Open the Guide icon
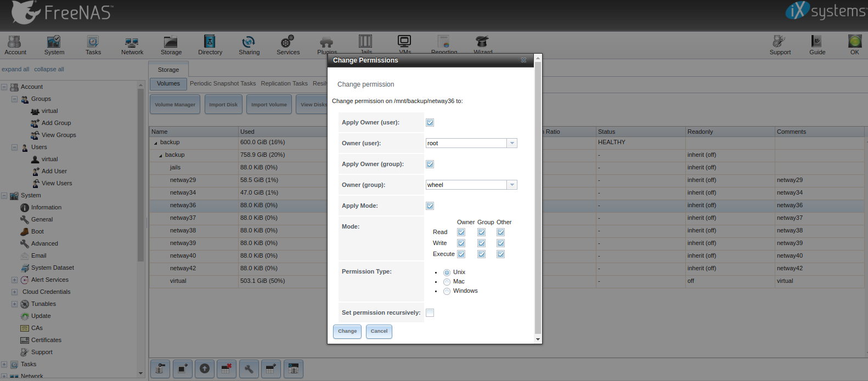868x381 pixels. coord(817,45)
